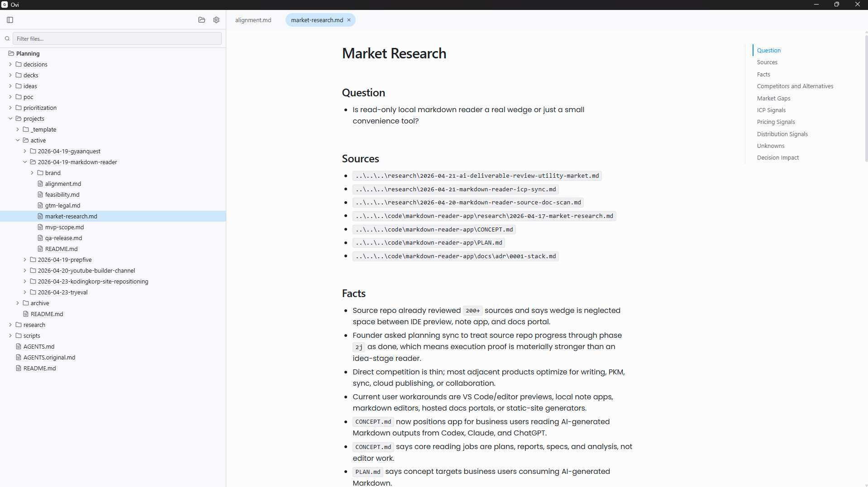Click the mvp-scope.md file icon
The height and width of the screenshot is (487, 868).
tap(40, 227)
